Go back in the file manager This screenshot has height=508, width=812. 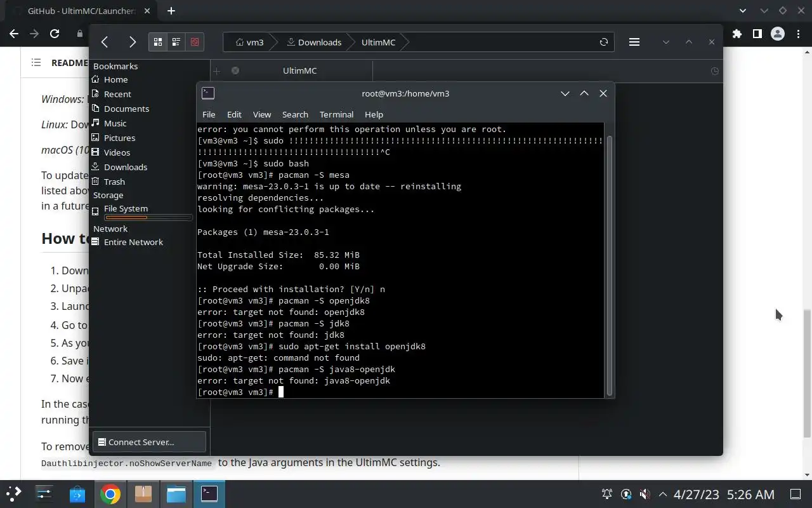(105, 42)
